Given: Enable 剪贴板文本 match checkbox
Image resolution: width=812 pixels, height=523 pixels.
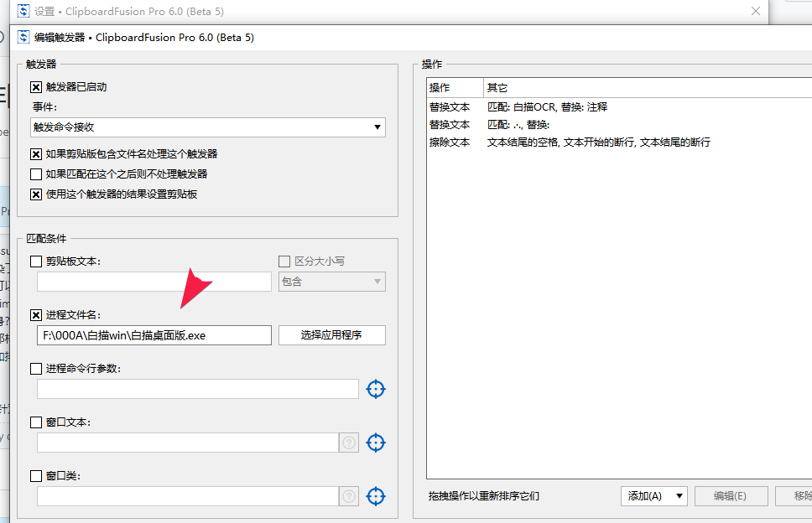Looking at the screenshot, I should (36, 261).
